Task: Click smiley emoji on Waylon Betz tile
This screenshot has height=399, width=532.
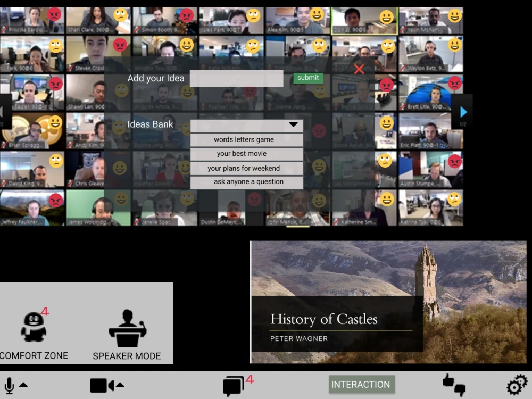Action: pos(455,45)
